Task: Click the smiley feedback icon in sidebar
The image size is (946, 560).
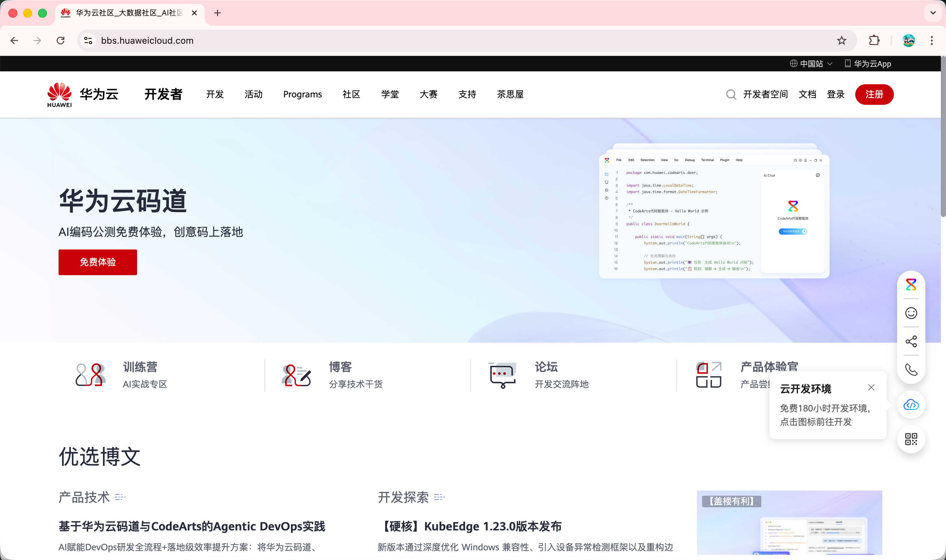Action: [x=911, y=313]
